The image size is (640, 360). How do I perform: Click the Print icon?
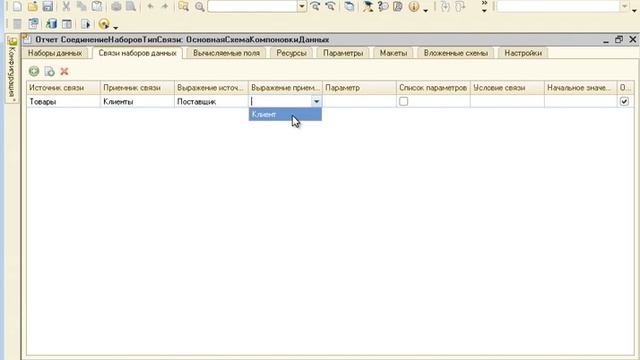click(116, 6)
